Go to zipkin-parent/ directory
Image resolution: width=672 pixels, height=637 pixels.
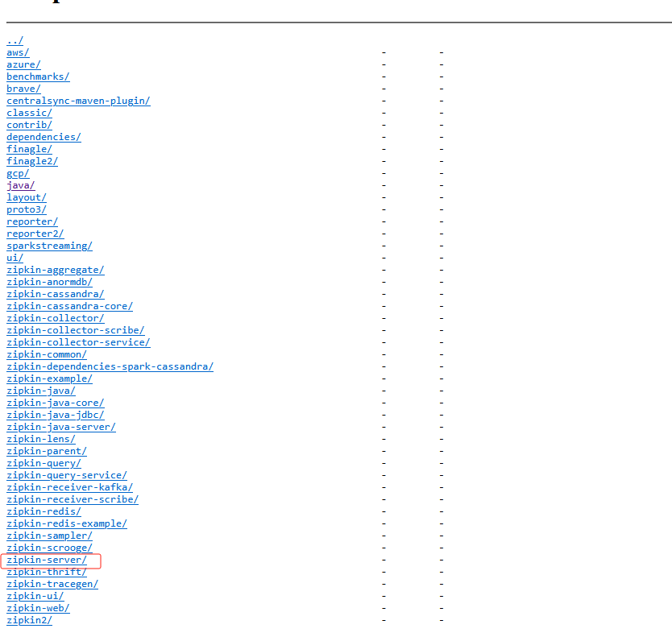click(47, 451)
